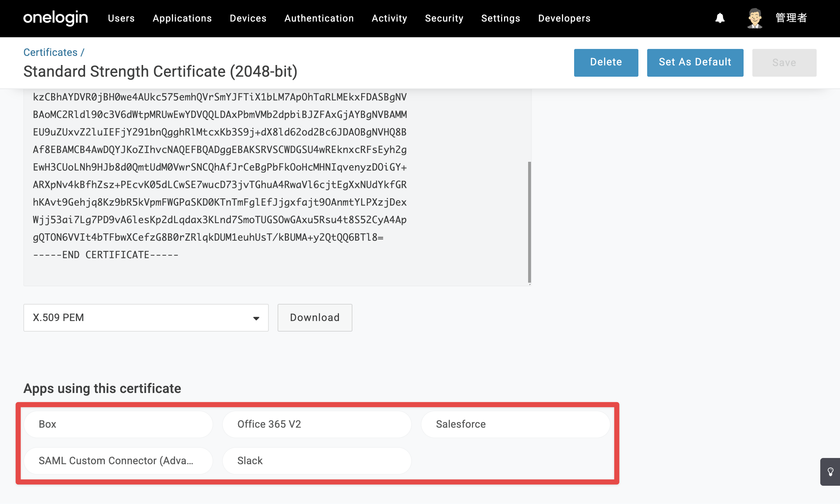The width and height of the screenshot is (840, 504).
Task: Open the Authentication menu
Action: [319, 18]
